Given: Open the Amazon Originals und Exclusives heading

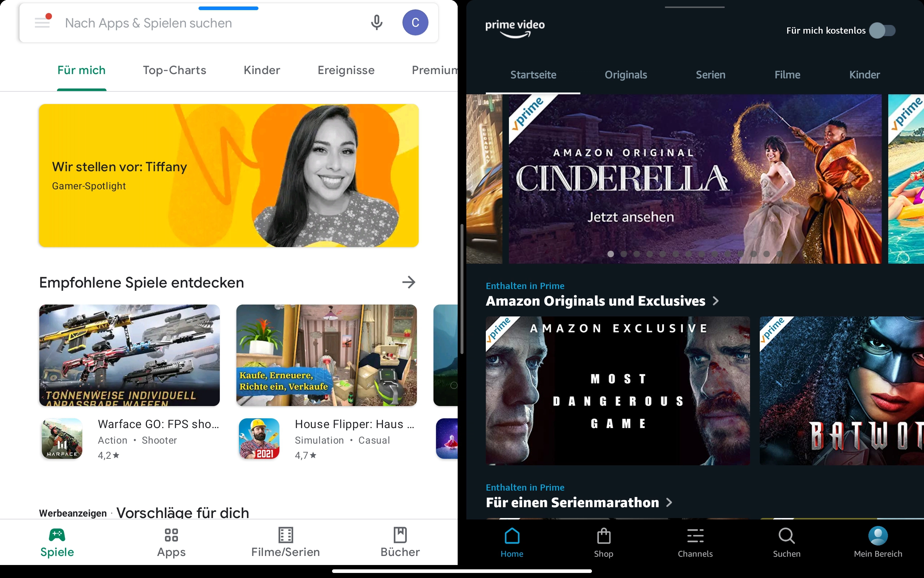Looking at the screenshot, I should [595, 301].
